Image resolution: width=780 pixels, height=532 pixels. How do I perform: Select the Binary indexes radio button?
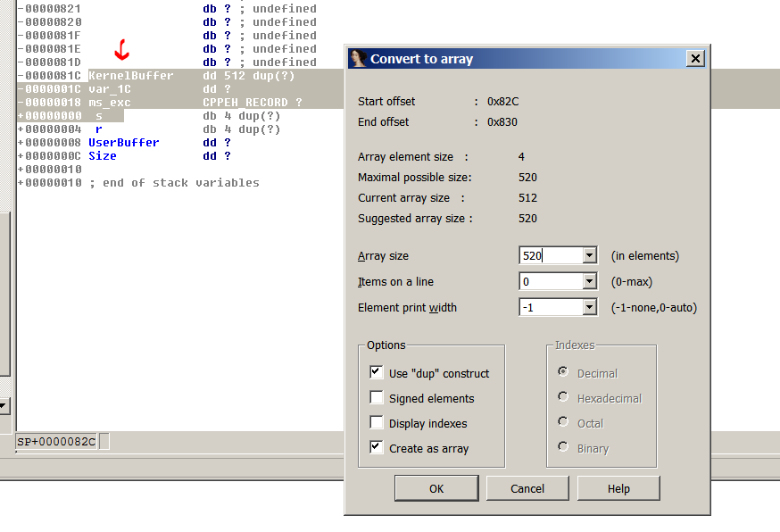click(x=563, y=447)
